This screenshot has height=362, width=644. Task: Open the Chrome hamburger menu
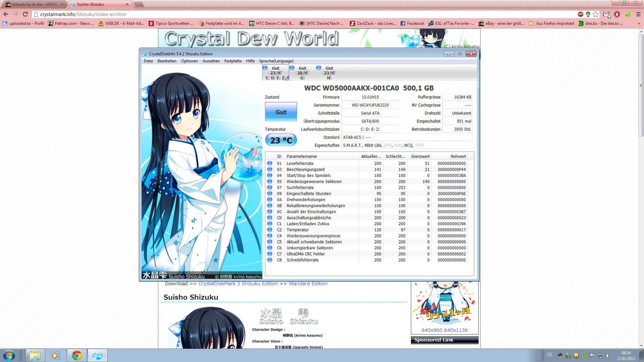tap(638, 14)
